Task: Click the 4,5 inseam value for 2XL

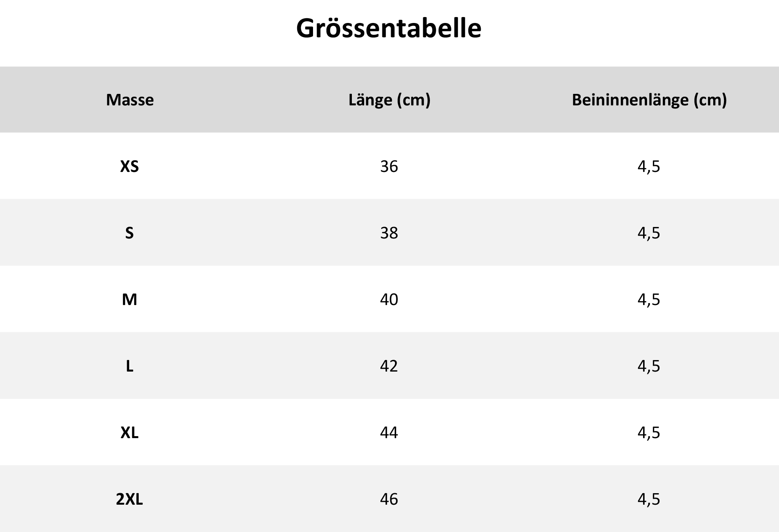Action: tap(649, 499)
